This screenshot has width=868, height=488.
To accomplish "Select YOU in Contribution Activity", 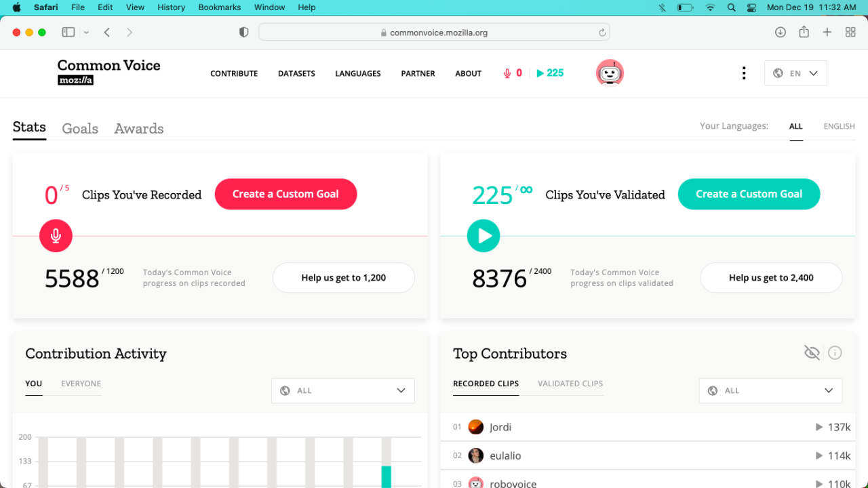I will point(34,384).
